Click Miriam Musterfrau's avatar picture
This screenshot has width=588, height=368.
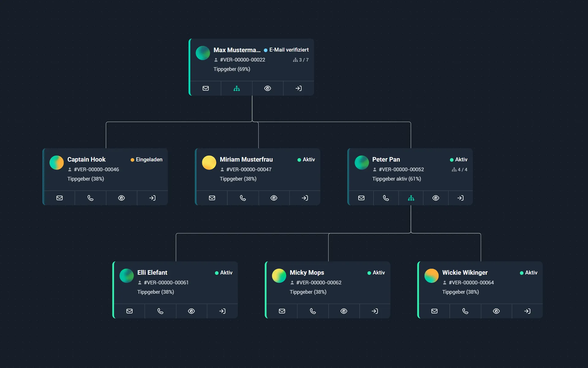point(209,163)
